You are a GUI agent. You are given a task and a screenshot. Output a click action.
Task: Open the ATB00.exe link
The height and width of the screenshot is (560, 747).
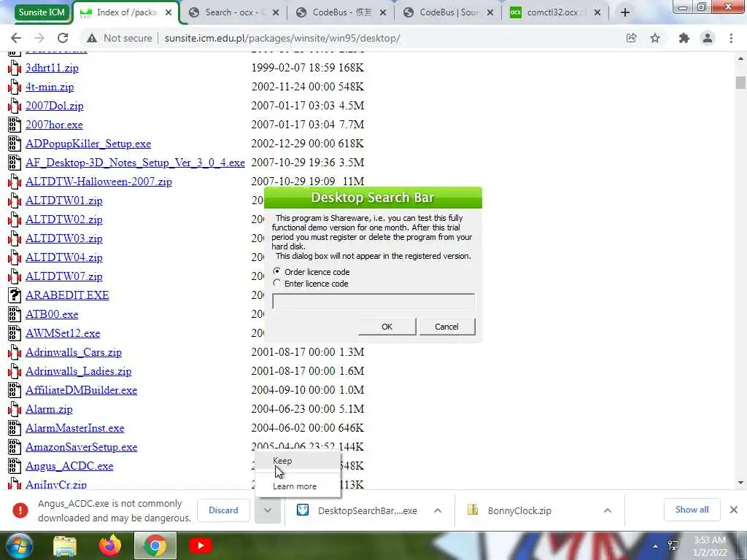pos(52,314)
